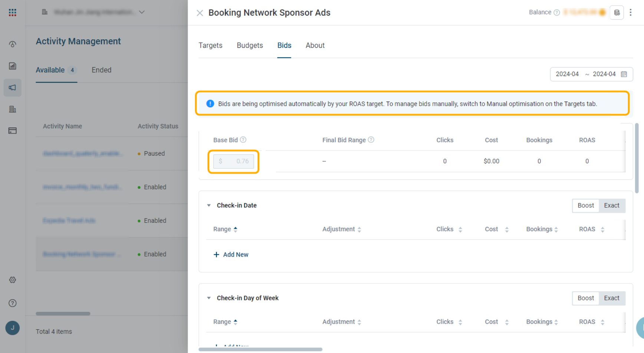Open the apps grid menu icon
Image resolution: width=644 pixels, height=353 pixels.
(x=13, y=12)
